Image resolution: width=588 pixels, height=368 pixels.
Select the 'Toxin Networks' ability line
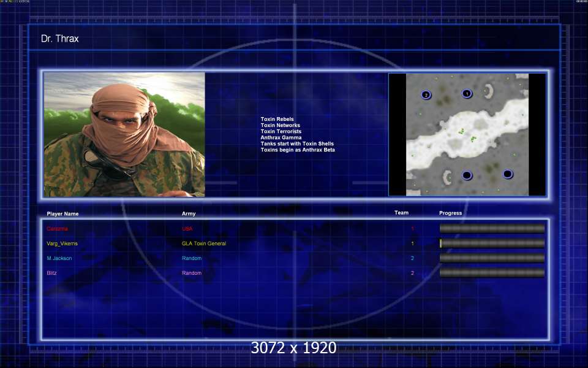[x=280, y=125]
